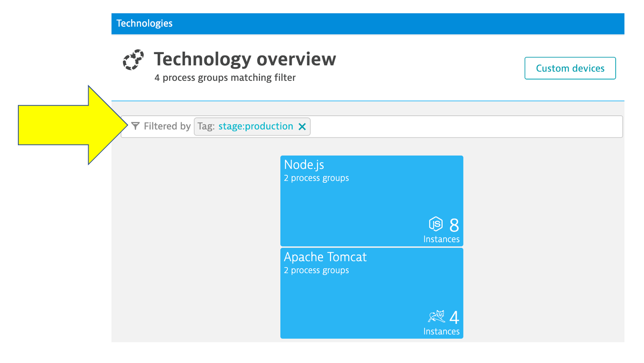Click the 'Technology overview' page heading
Viewport: 644px width, 363px height.
coord(245,59)
